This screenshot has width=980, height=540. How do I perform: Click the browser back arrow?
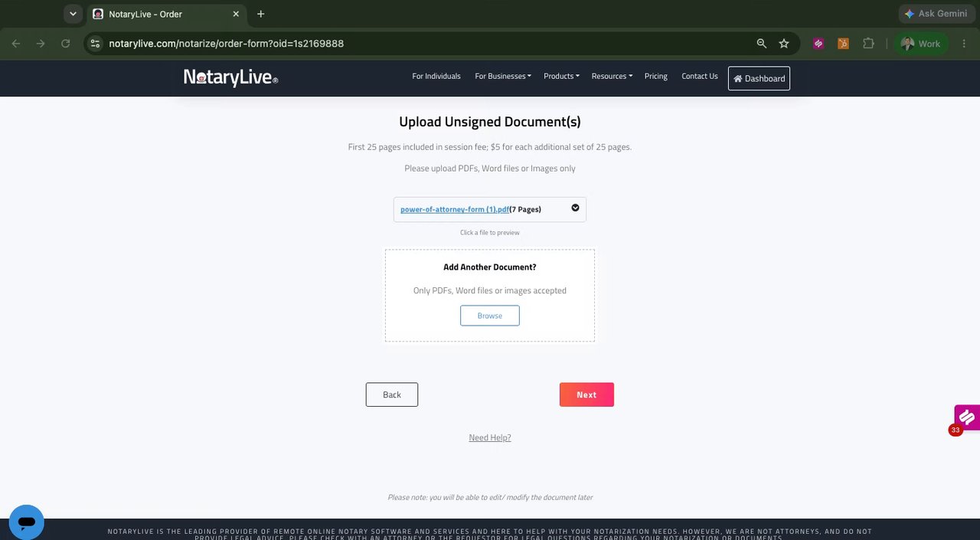16,44
